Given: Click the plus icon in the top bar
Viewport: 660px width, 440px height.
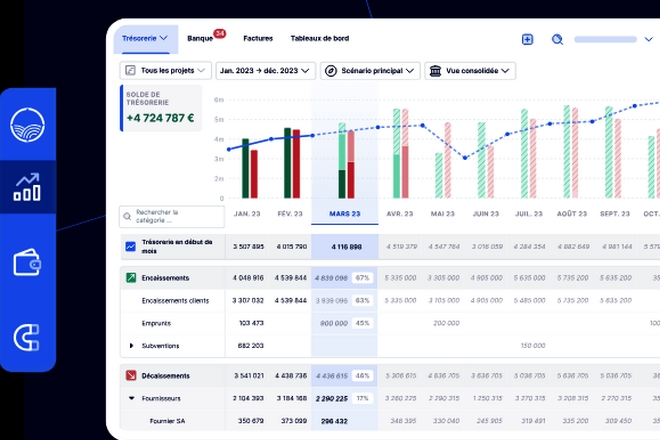Looking at the screenshot, I should 528,40.
